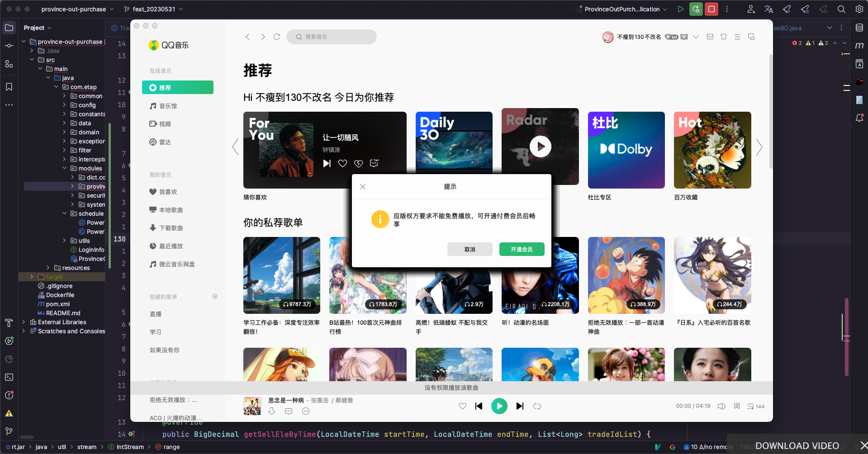The height and width of the screenshot is (454, 868).
Task: Open the run configuration dropdown in IDE
Action: pos(622,9)
